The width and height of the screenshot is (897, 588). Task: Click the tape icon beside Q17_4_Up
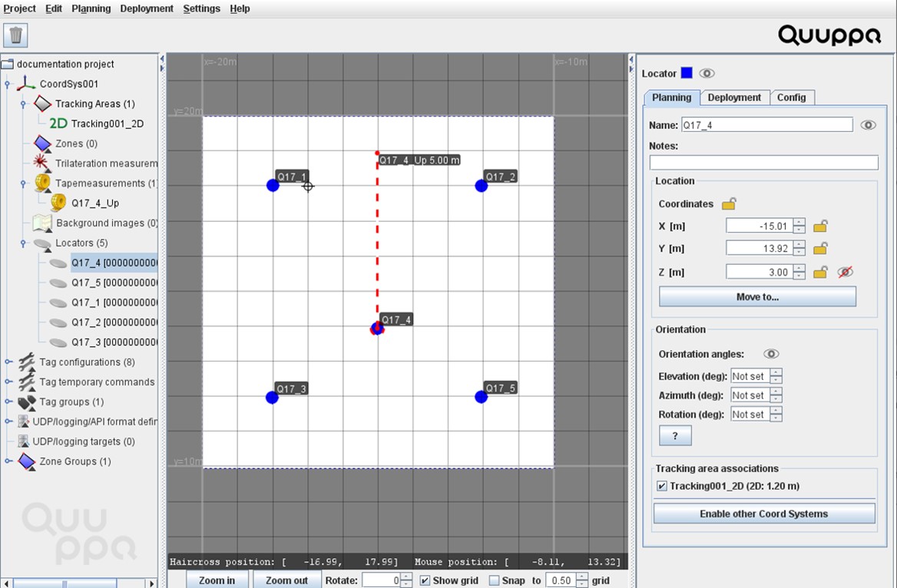58,203
